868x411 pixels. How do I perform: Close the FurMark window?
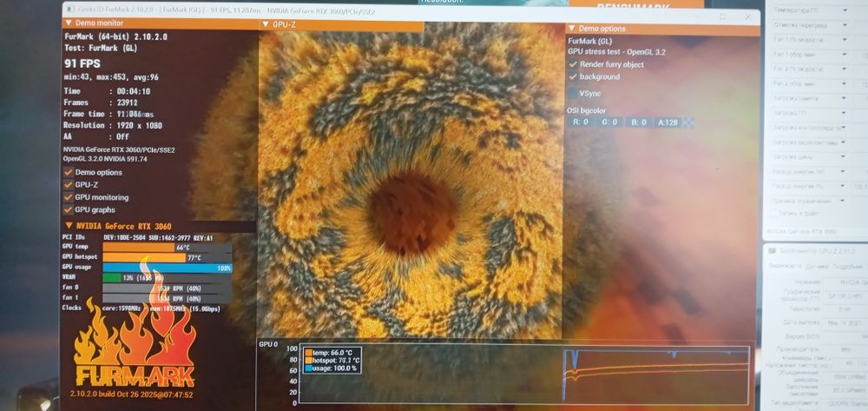[748, 17]
